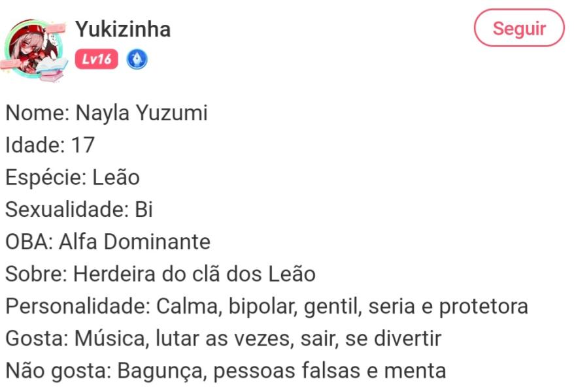The width and height of the screenshot is (574, 392).
Task: Click the text Alfa Dominante
Action: [x=135, y=242]
